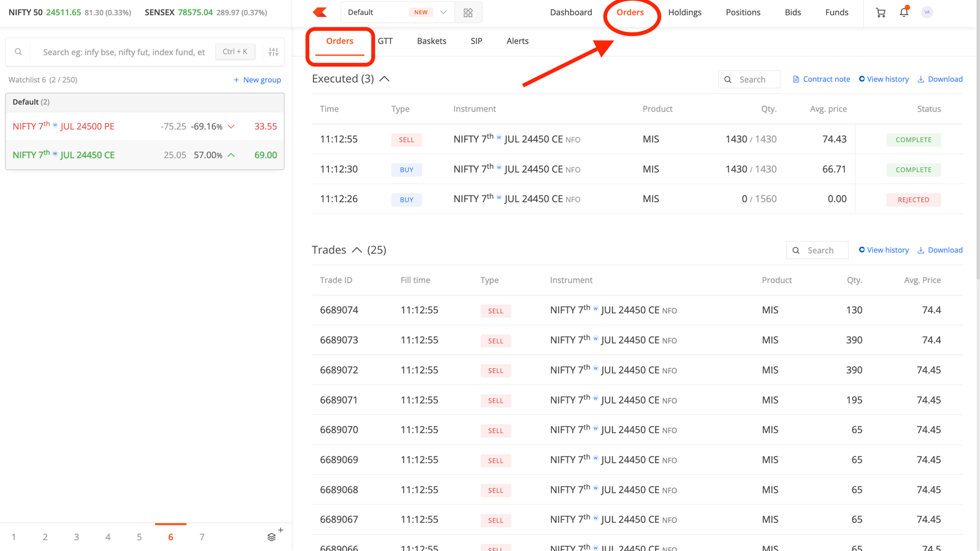Image resolution: width=980 pixels, height=551 pixels.
Task: Go to the Positions menu
Action: coord(743,12)
